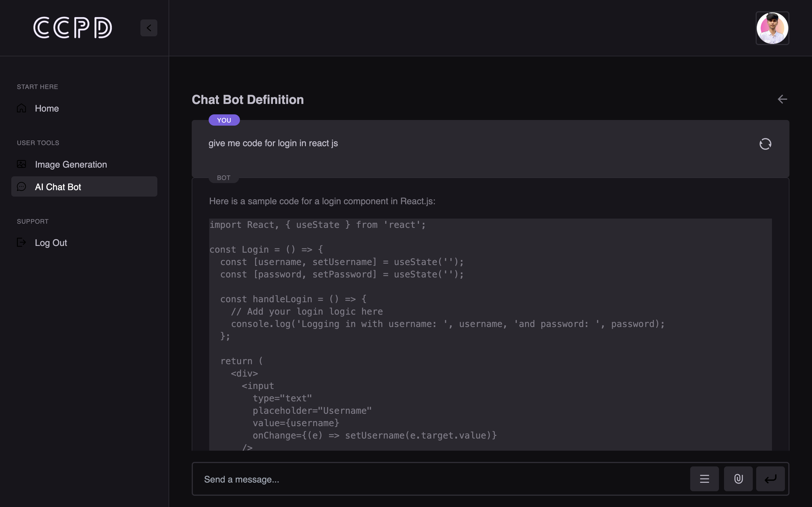The image size is (812, 507).
Task: Open Image Generation tool
Action: pos(71,164)
